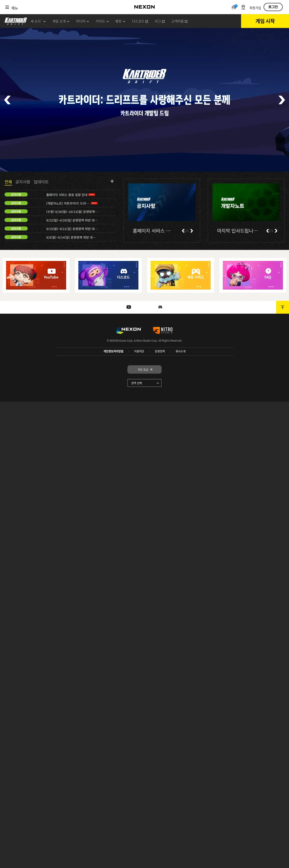This screenshot has width=289, height=868.
Task: Open 고객지원 external link in navbar
Action: (179, 21)
